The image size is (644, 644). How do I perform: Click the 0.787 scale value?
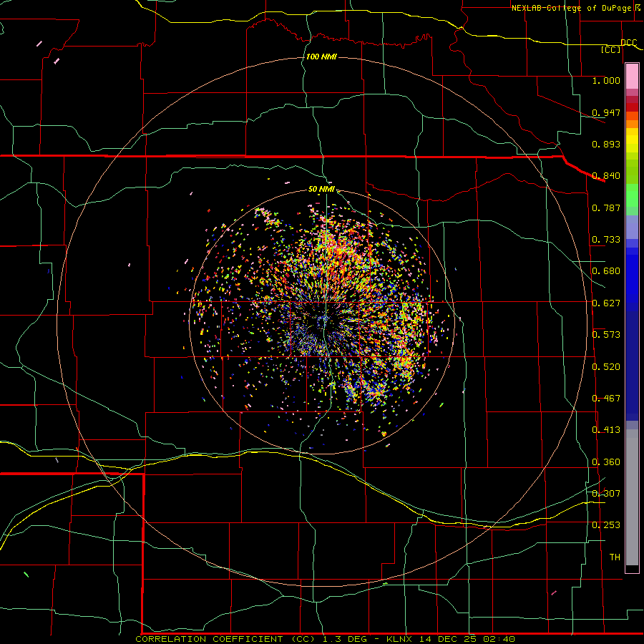(x=606, y=208)
